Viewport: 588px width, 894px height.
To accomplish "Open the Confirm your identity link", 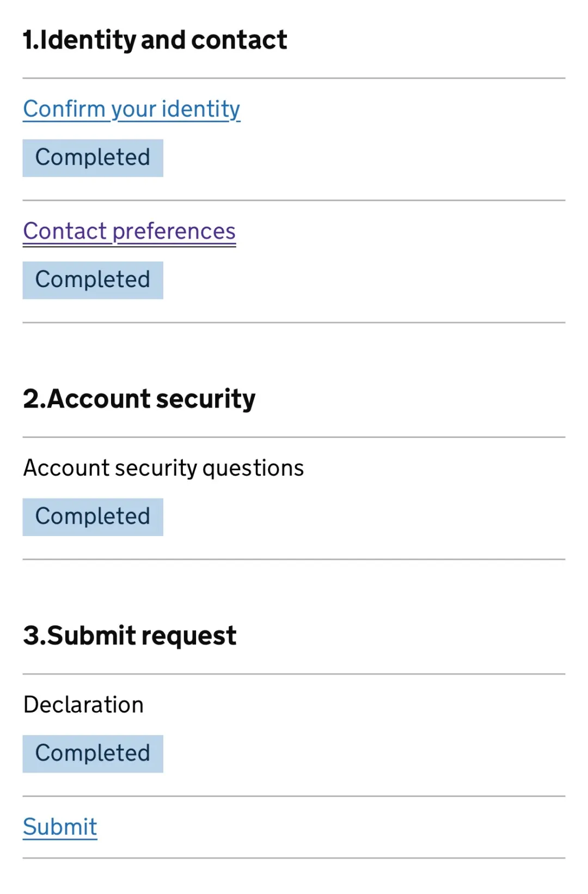I will coord(131,109).
